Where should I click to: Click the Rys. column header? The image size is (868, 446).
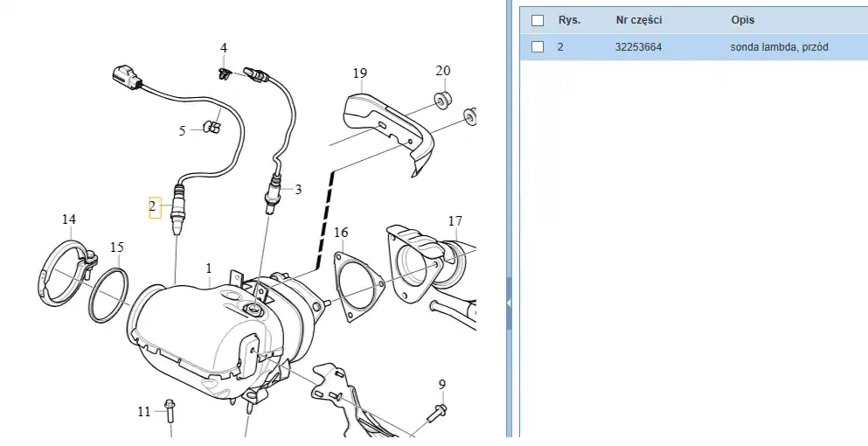pos(569,20)
